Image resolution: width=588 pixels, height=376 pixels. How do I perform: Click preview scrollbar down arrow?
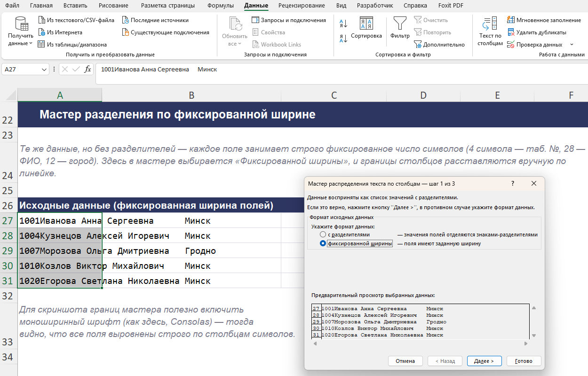click(534, 336)
